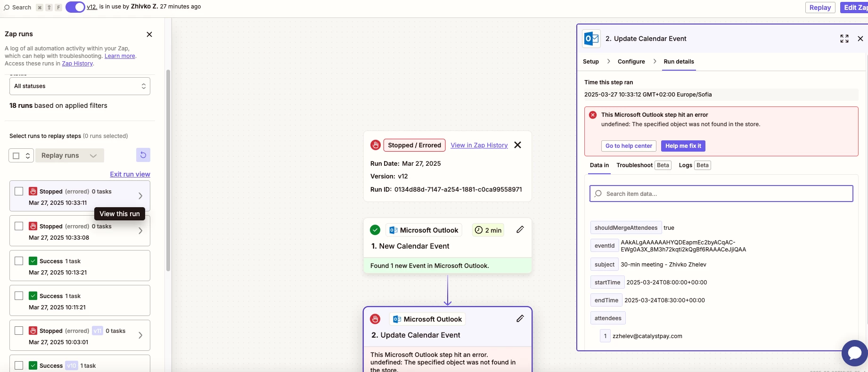The image size is (868, 372).
Task: Open the Zap History link in sidebar
Action: coord(77,64)
